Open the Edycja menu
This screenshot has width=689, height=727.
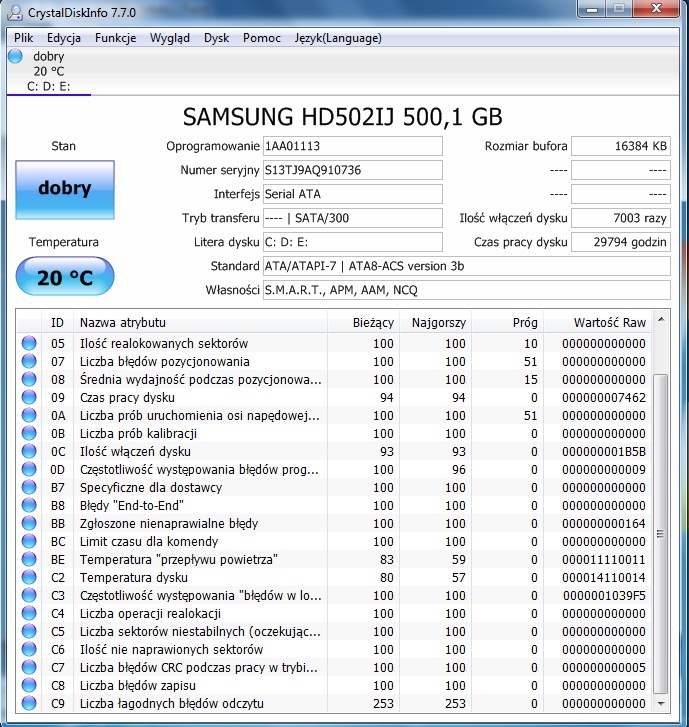[x=64, y=38]
